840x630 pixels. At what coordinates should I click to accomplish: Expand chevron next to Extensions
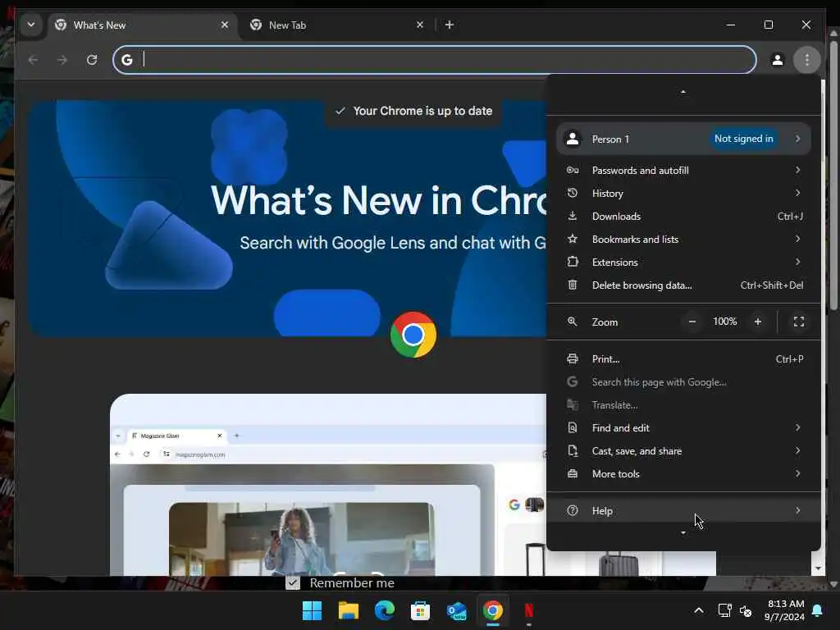click(797, 262)
